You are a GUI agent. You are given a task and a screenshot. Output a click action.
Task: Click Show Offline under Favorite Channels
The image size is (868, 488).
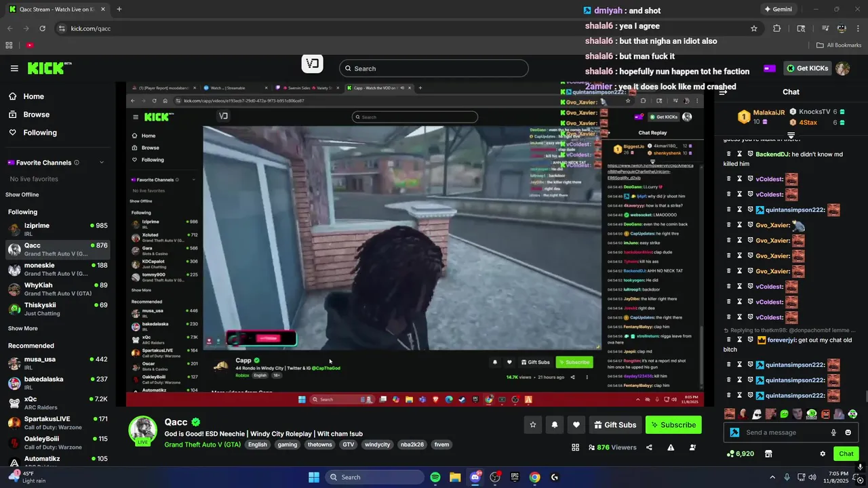[x=22, y=195]
